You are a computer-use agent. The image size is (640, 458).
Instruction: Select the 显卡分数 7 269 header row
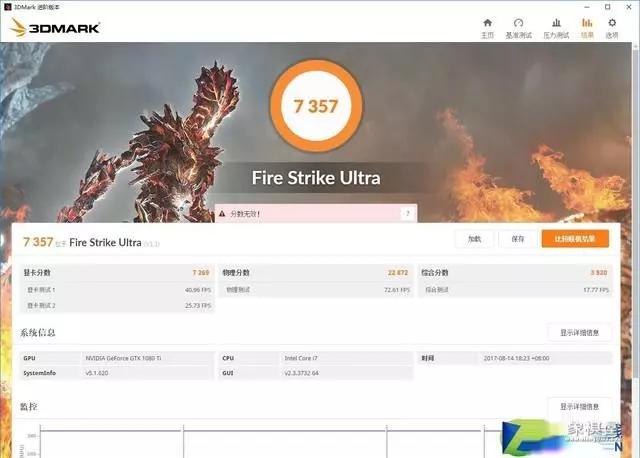117,272
